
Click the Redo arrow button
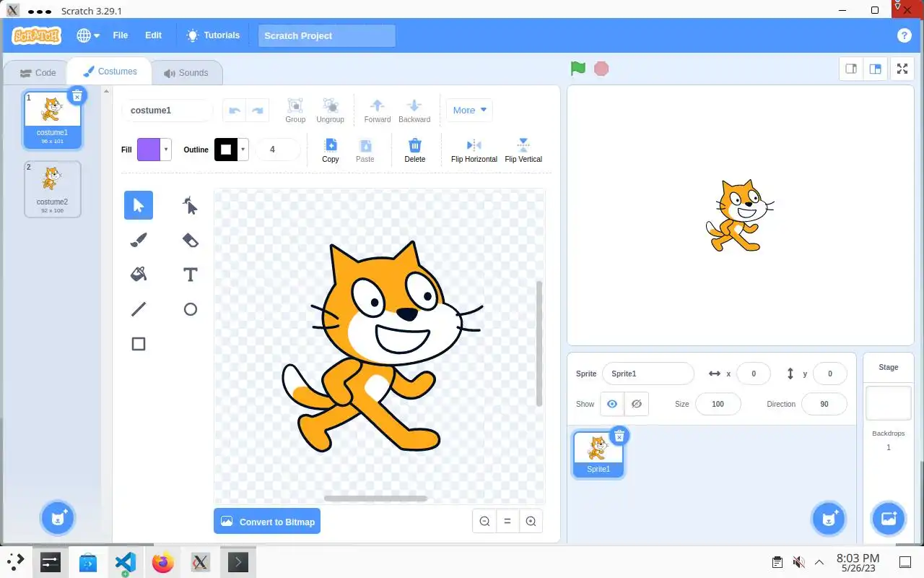pyautogui.click(x=258, y=111)
